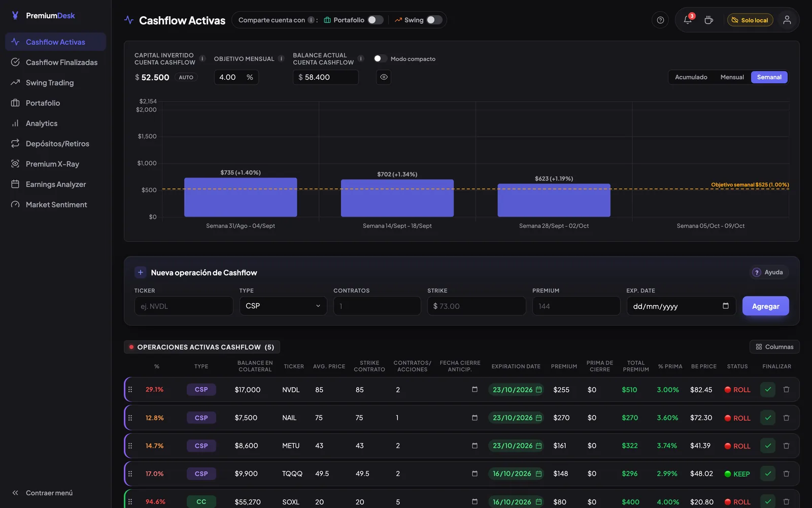Click KEEP status for TQQQ
812x508 pixels.
[737, 473]
